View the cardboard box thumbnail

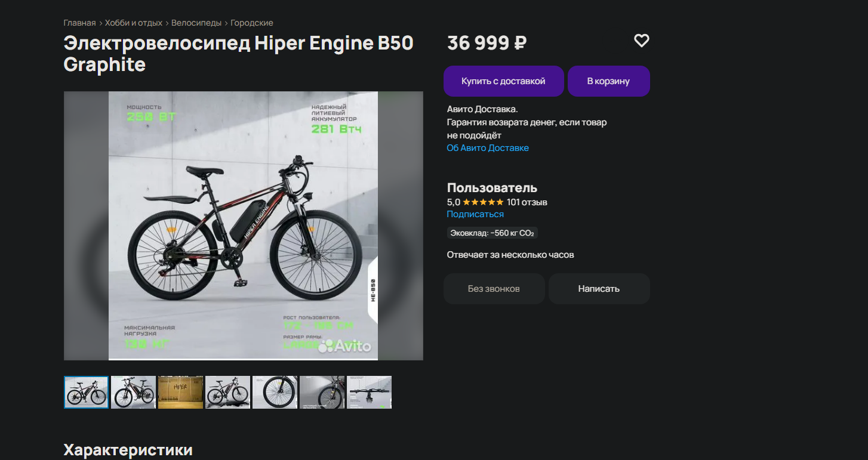[180, 392]
